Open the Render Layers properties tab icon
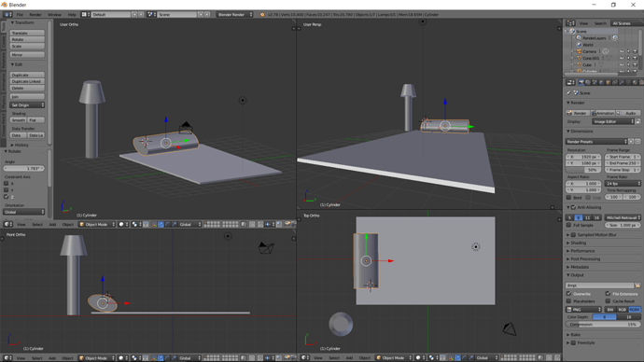This screenshot has height=362, width=644. pyautogui.click(x=588, y=82)
